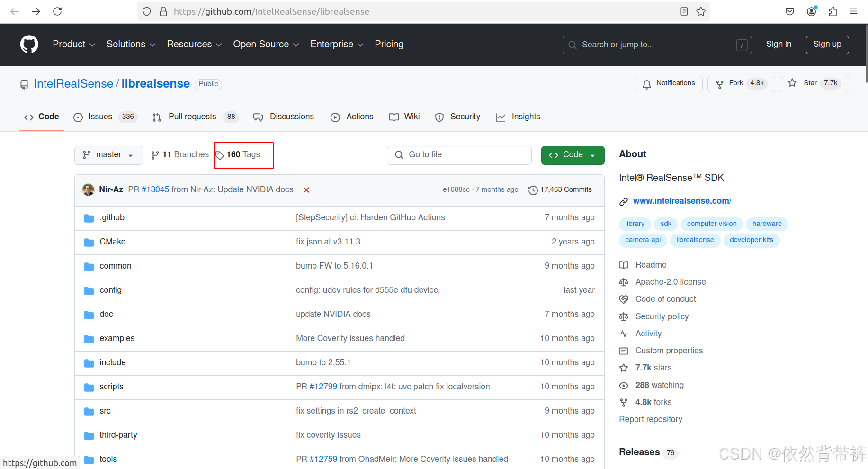Star the repository with Star button
Screen dimensions: 868x469
click(814, 83)
